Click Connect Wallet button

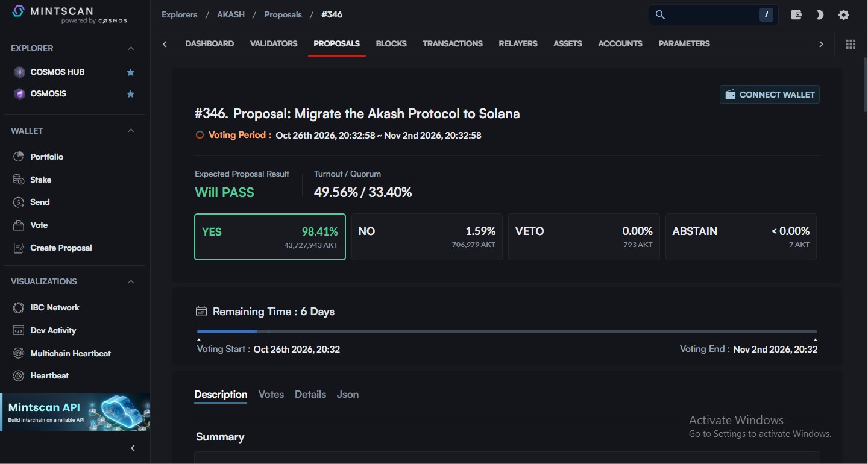[x=770, y=95]
